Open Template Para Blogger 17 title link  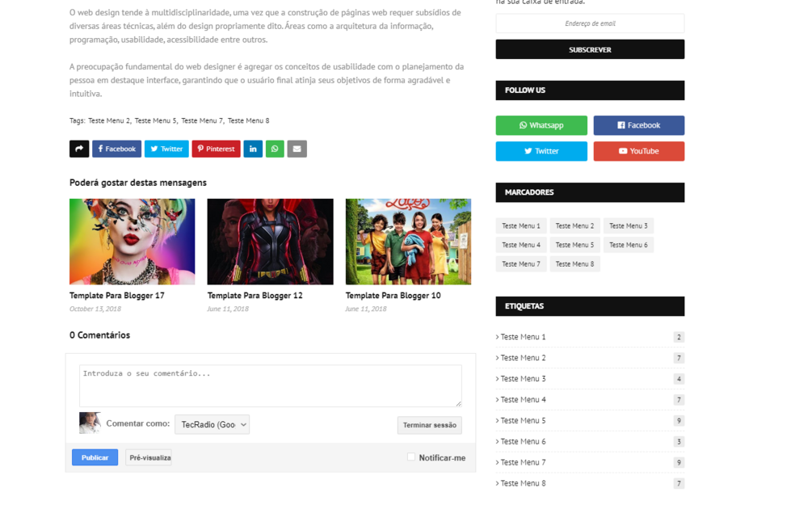[117, 295]
